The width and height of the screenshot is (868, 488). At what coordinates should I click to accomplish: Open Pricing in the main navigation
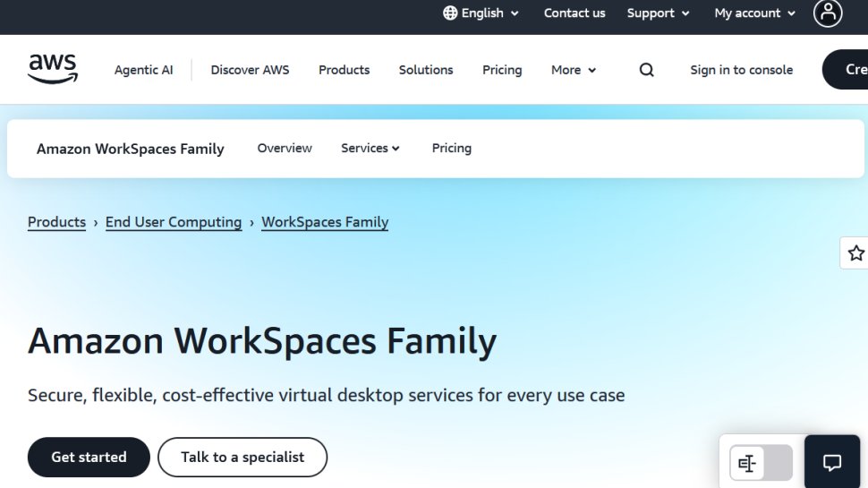tap(502, 70)
